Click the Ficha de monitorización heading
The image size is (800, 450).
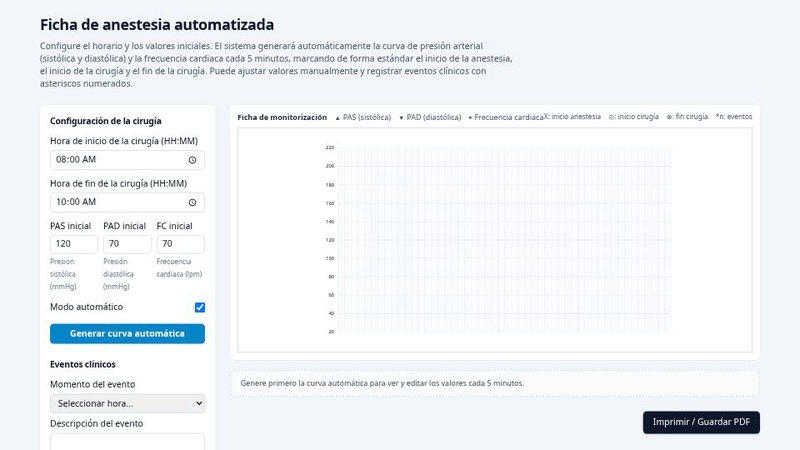(x=282, y=117)
